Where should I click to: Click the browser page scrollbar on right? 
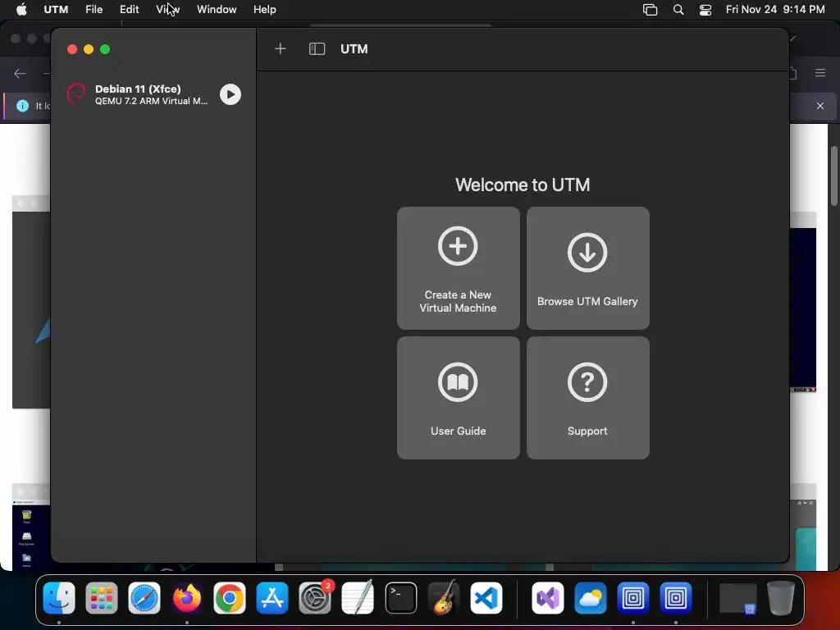(834, 176)
